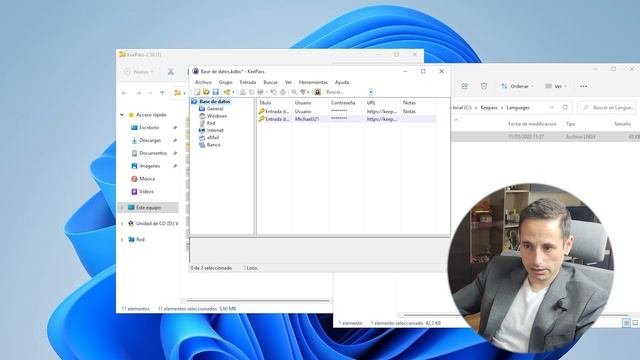Open Descargas in Explorer navigation pane
Viewport: 640px width, 360px height.
point(150,140)
